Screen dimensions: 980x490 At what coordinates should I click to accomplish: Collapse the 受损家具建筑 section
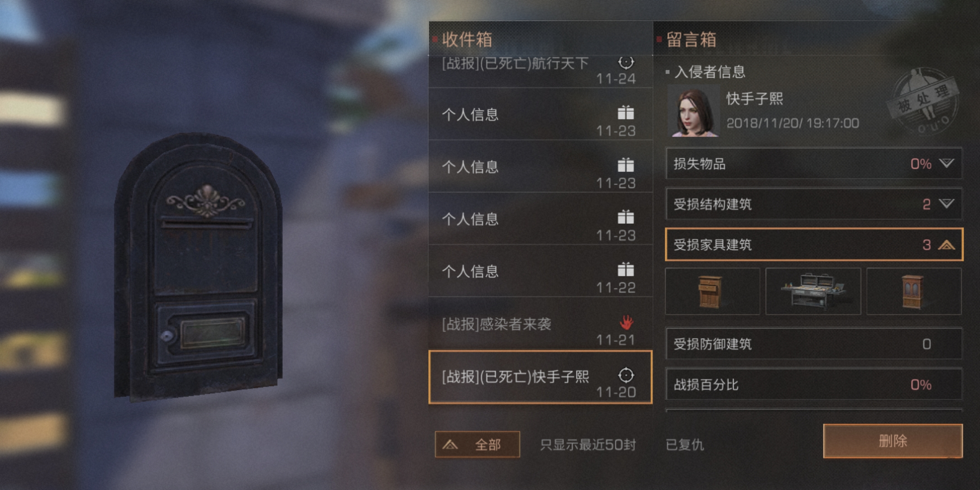click(947, 245)
